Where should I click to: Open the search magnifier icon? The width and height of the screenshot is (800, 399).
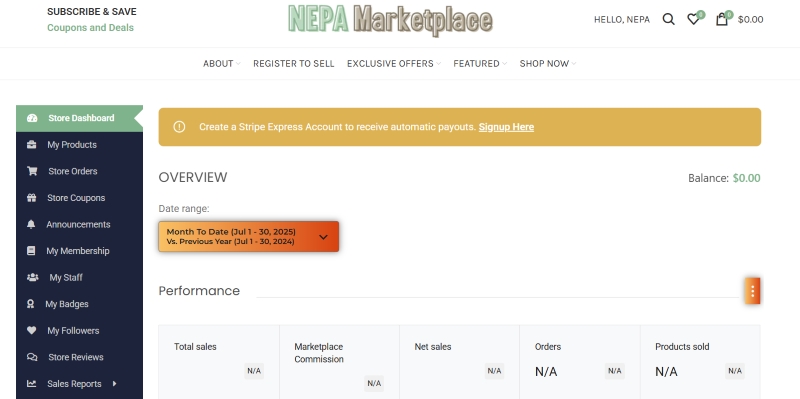(x=668, y=19)
